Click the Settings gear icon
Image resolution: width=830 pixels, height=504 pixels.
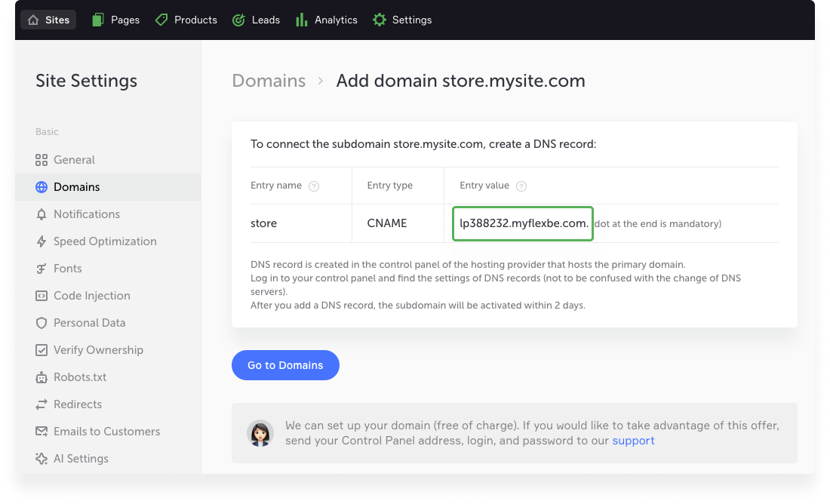pos(380,20)
